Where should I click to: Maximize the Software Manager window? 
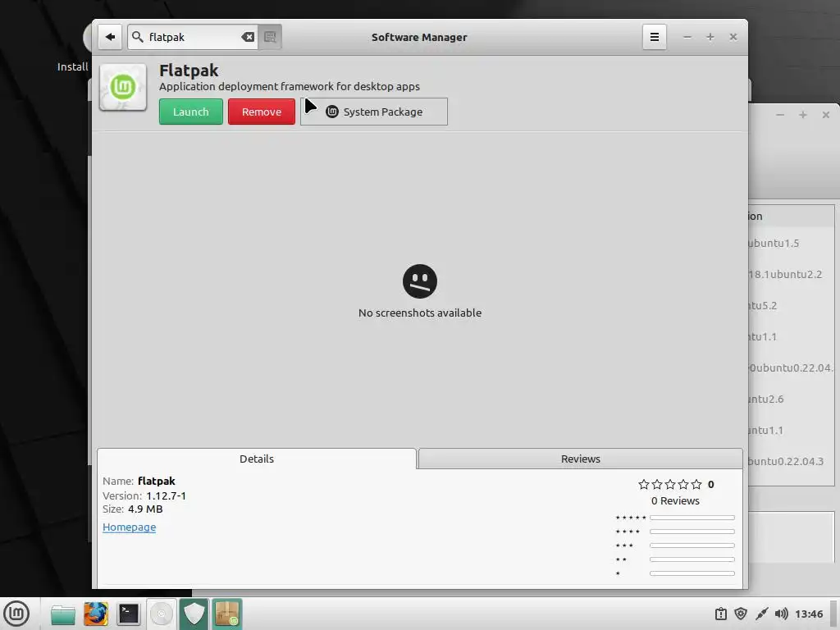(x=710, y=37)
